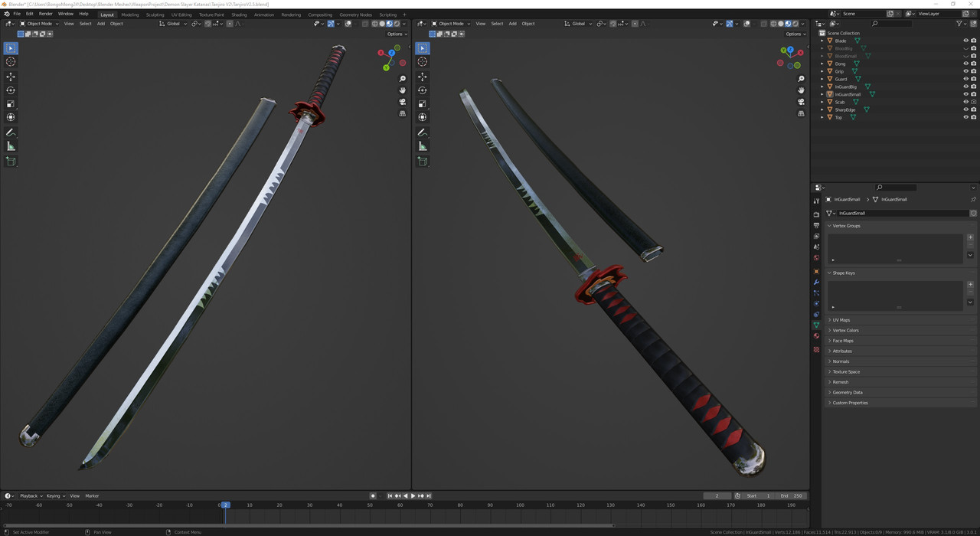The height and width of the screenshot is (536, 980).
Task: Open the Render properties tab
Action: click(816, 214)
